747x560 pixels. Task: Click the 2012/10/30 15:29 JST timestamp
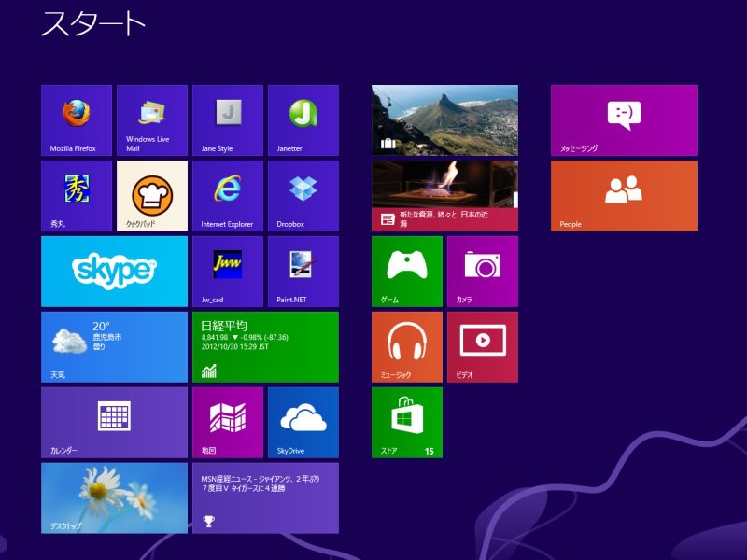tap(235, 346)
